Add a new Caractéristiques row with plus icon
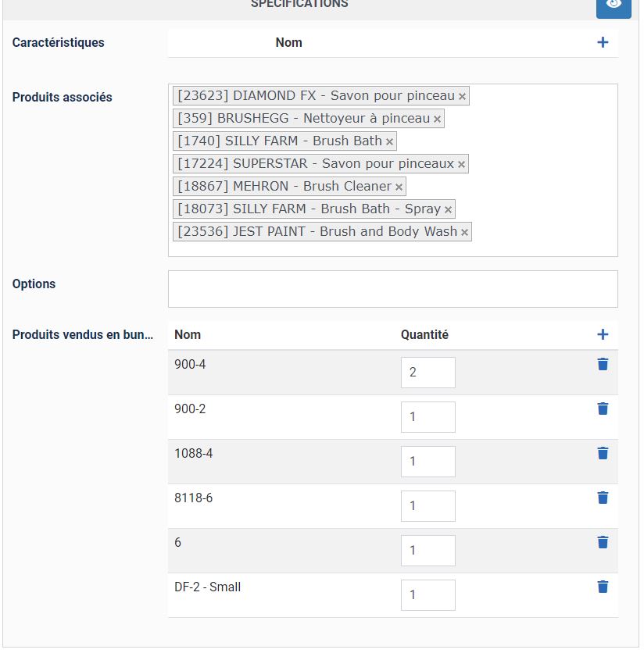This screenshot has width=644, height=653. [603, 43]
